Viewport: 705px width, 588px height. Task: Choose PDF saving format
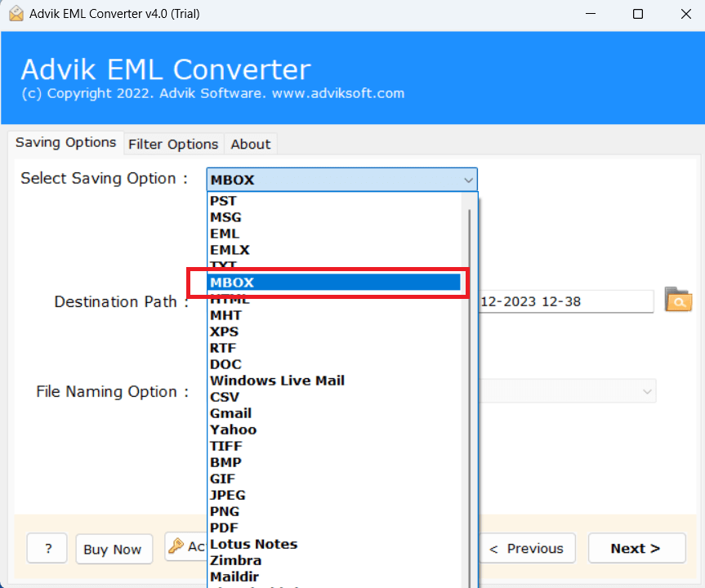[334, 528]
